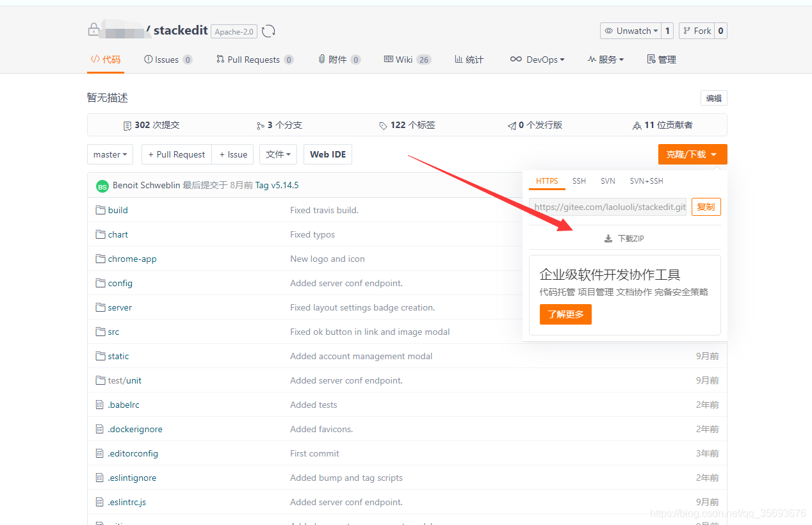Open the build folder icon

pos(100,210)
